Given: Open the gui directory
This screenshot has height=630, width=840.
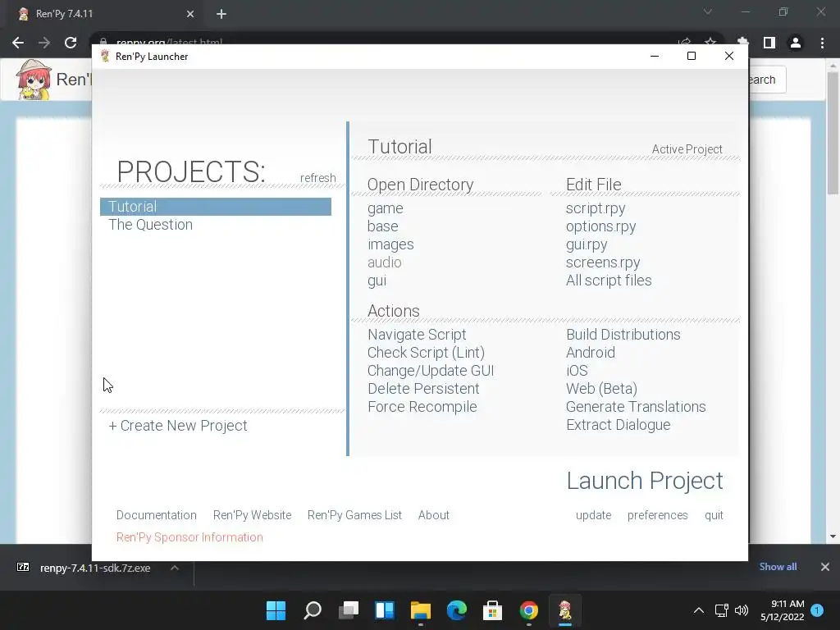Looking at the screenshot, I should pos(377,281).
